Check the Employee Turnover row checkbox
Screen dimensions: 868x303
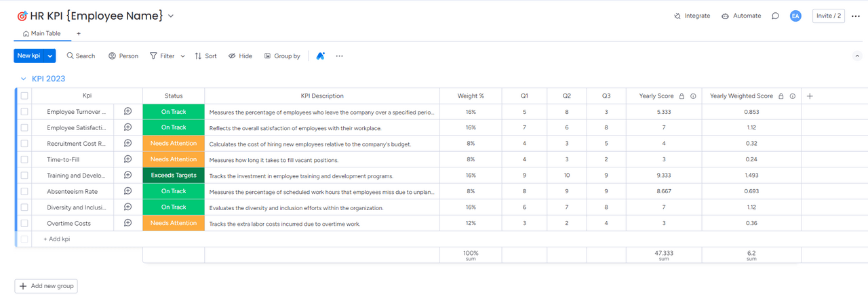tap(24, 112)
